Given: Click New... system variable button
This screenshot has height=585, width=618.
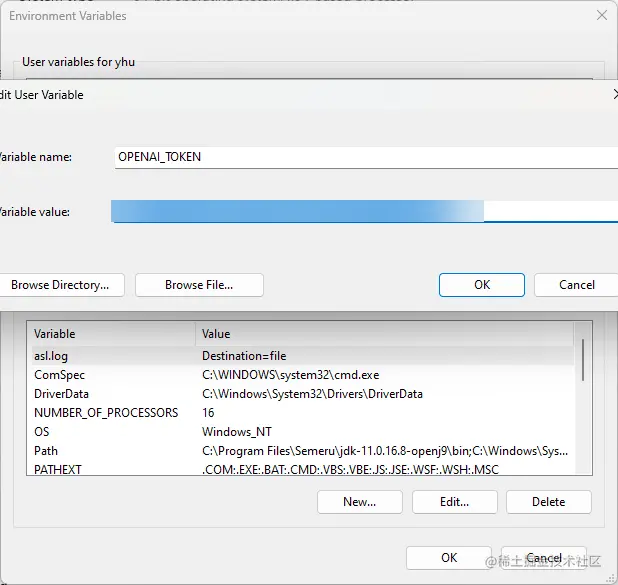Looking at the screenshot, I should tap(359, 502).
